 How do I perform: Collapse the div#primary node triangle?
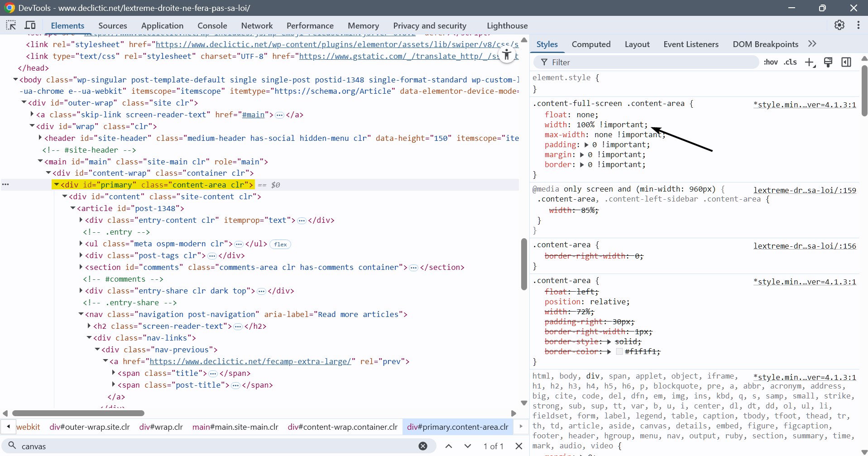pos(57,185)
